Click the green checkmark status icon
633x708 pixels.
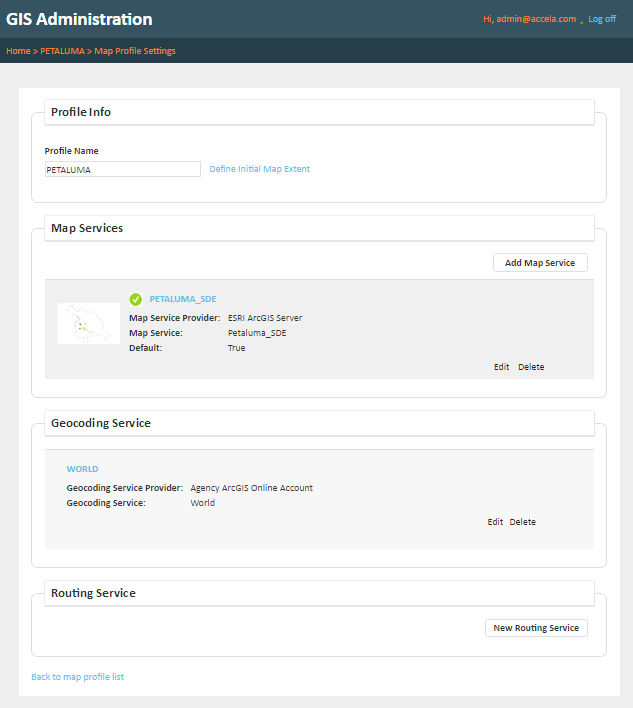tap(136, 299)
